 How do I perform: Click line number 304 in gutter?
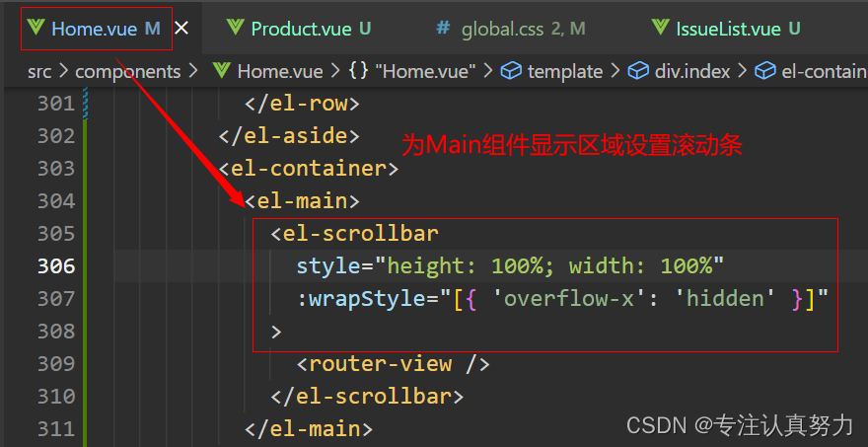[x=56, y=201]
